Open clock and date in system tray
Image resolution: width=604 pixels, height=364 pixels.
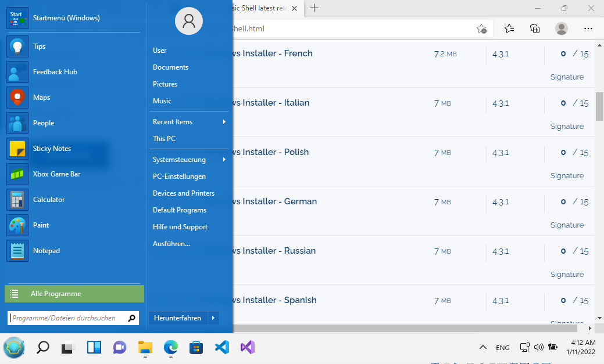(x=581, y=347)
